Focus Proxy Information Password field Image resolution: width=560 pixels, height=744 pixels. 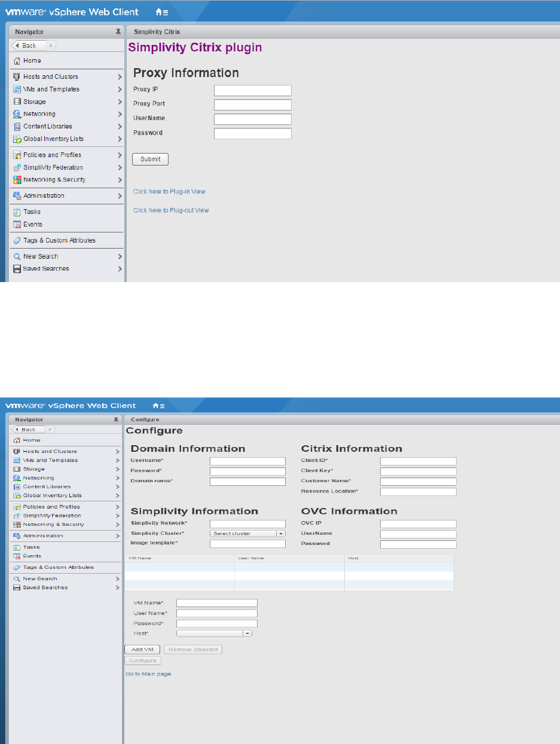coord(253,133)
